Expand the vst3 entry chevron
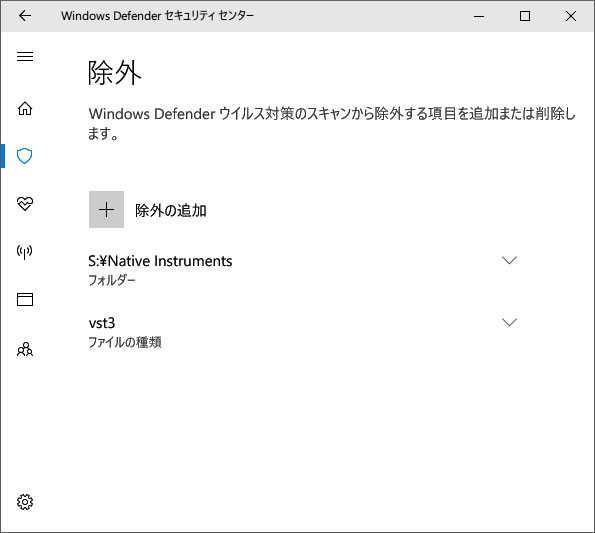This screenshot has width=595, height=533. pyautogui.click(x=509, y=322)
